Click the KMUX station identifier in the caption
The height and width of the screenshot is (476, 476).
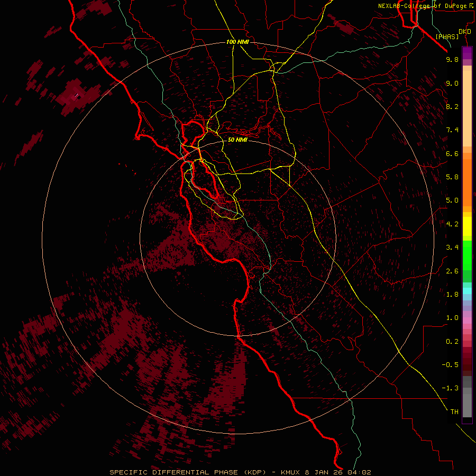[290, 472]
